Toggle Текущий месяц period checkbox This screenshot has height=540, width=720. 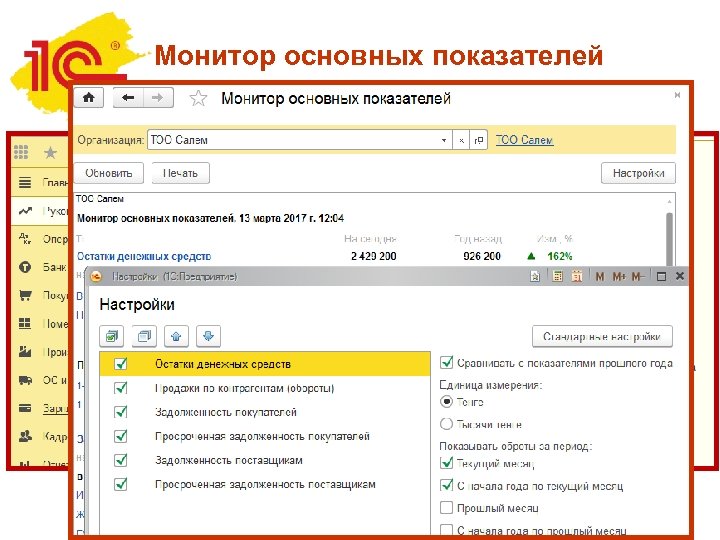pos(446,463)
